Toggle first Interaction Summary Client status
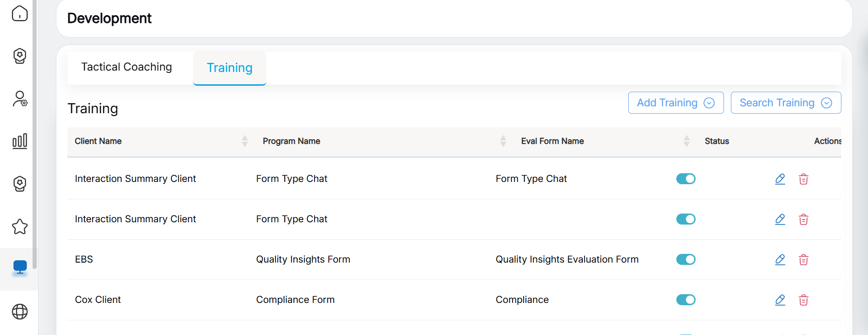The width and height of the screenshot is (868, 335). tap(686, 179)
